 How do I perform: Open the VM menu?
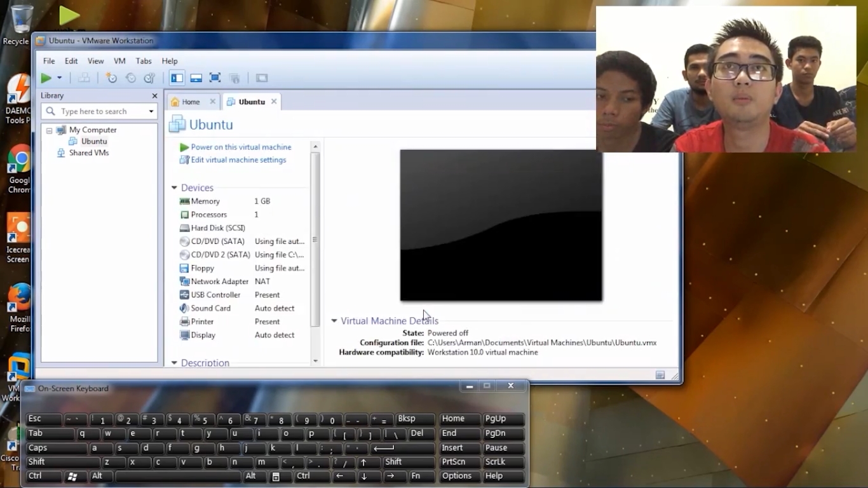(119, 61)
